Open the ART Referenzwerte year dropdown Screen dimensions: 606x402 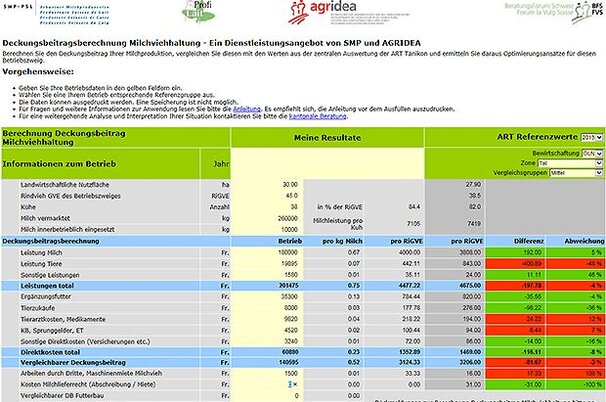[x=591, y=135]
